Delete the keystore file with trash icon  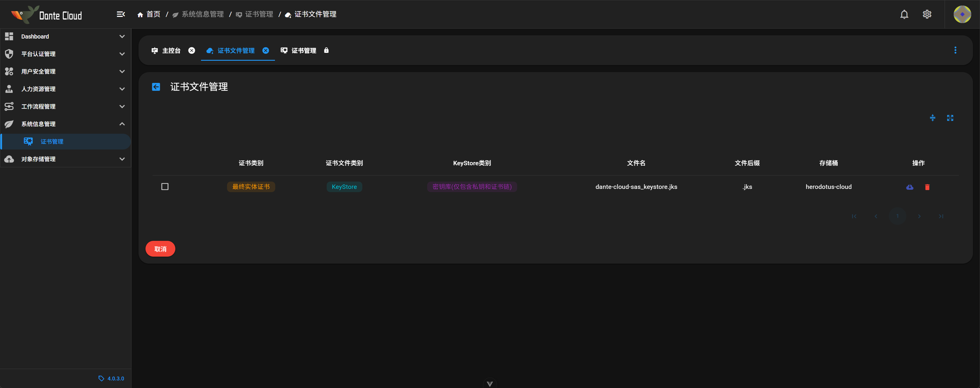tap(927, 187)
